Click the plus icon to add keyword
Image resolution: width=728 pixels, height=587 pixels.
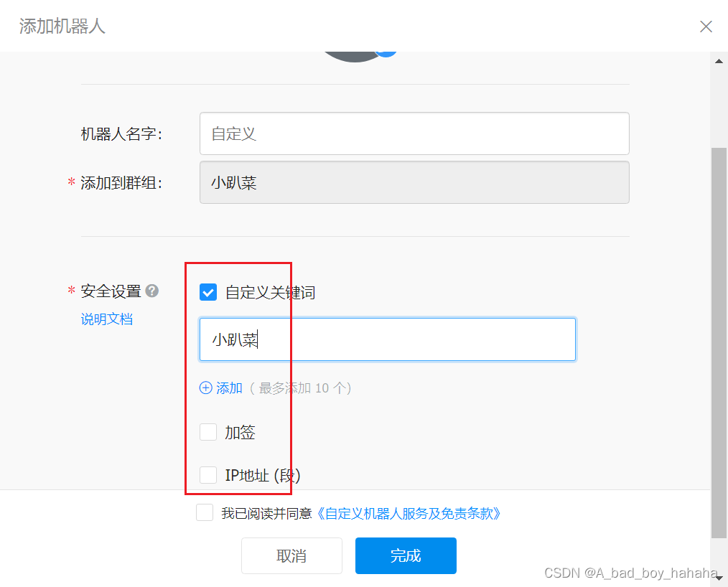[205, 388]
